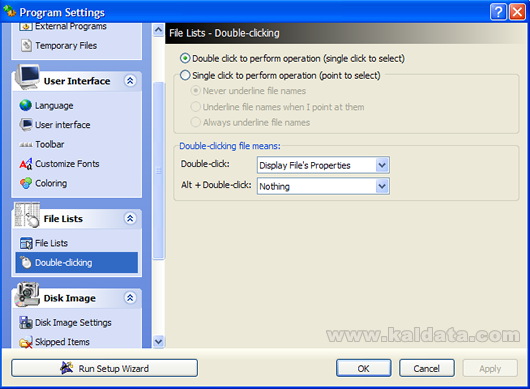Click the Toolbar icon in sidebar
530x389 pixels.
click(x=26, y=145)
